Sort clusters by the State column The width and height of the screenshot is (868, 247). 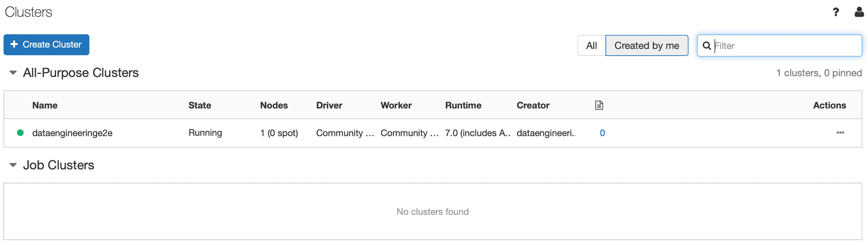point(200,105)
